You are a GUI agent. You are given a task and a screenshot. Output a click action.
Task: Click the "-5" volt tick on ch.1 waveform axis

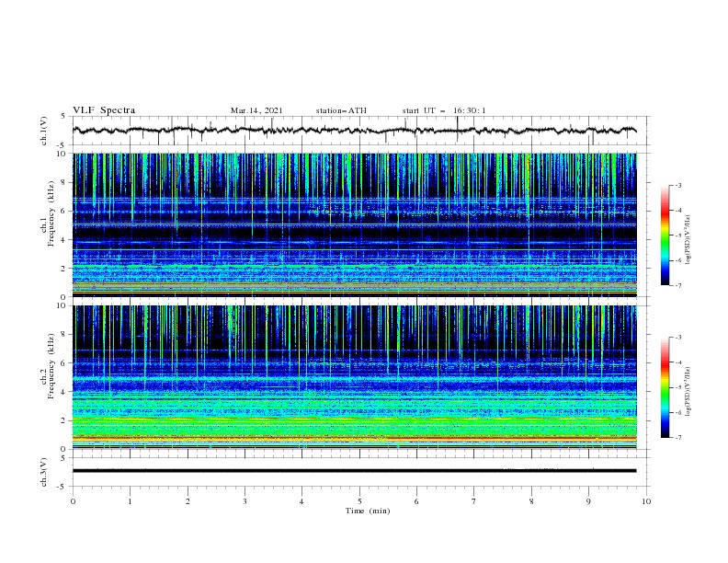[x=63, y=145]
